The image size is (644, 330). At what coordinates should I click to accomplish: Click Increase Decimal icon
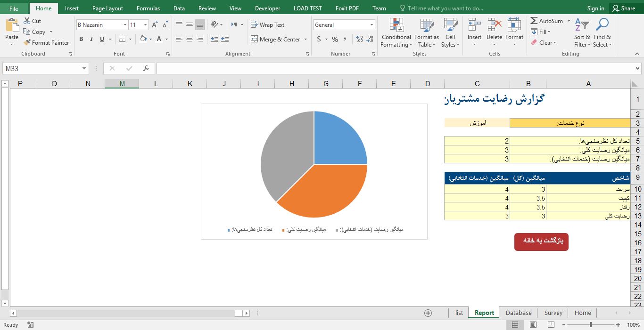coord(359,39)
